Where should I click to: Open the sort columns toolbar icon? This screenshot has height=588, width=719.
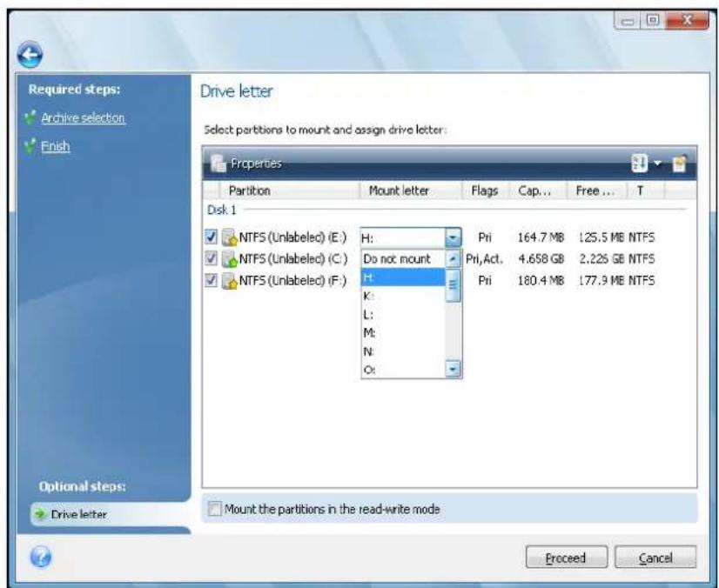(x=639, y=164)
